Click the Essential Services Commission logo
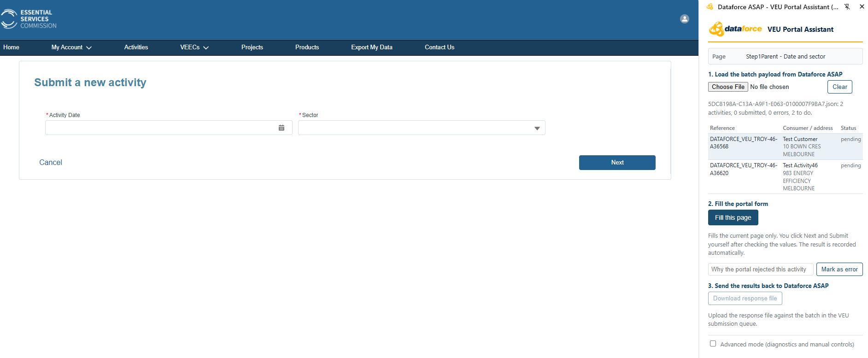This screenshot has height=358, width=868. click(29, 19)
